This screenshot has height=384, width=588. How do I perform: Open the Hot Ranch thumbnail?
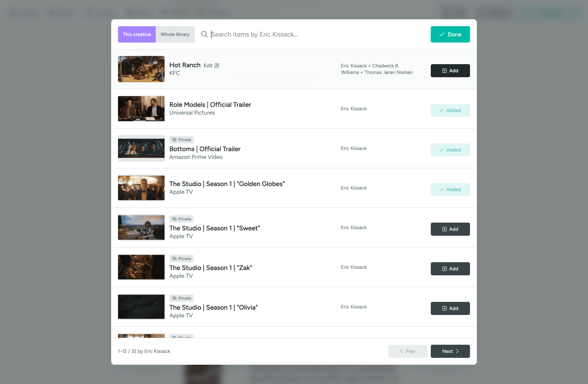coord(141,69)
